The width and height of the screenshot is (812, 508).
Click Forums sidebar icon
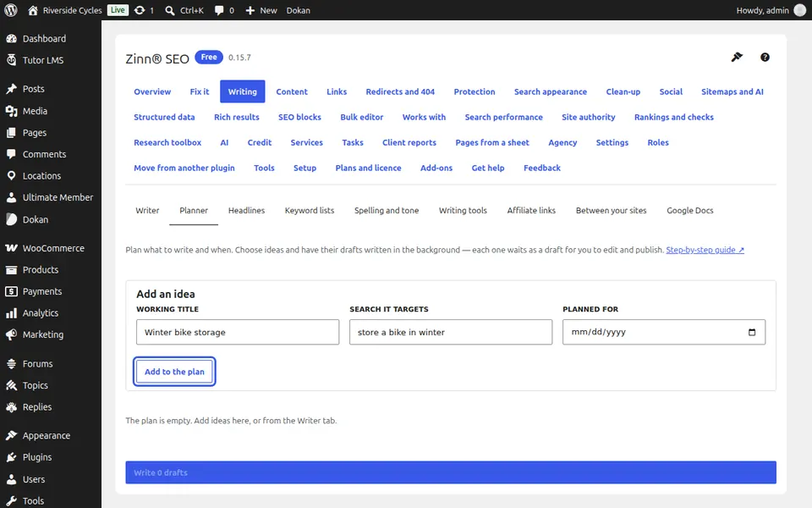(x=11, y=364)
